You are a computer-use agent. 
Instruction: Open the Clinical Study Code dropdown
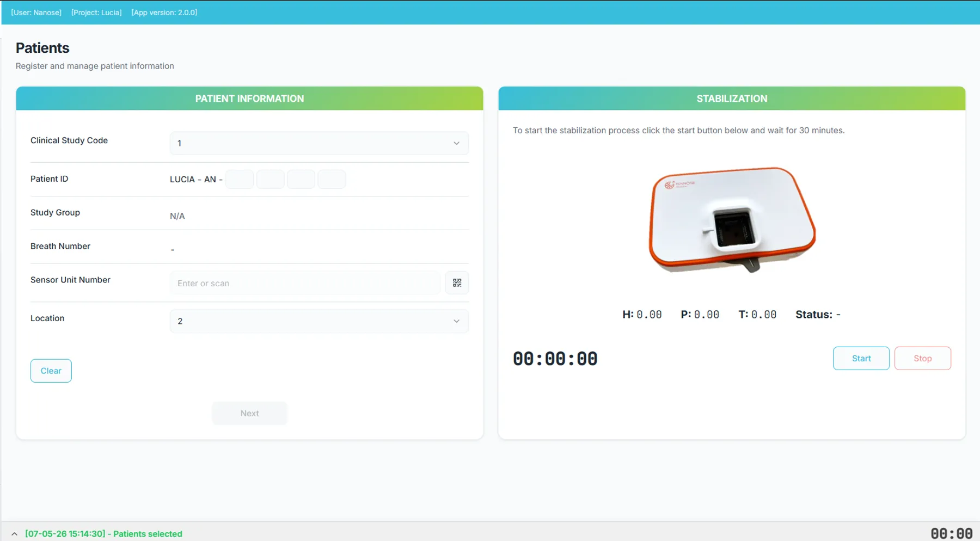click(x=319, y=143)
